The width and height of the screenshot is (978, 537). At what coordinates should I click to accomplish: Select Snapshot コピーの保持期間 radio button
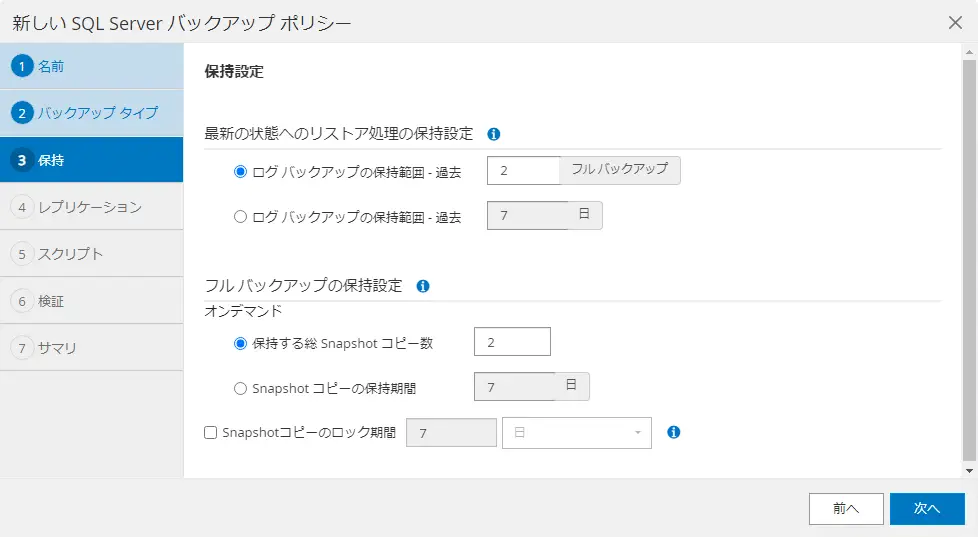[240, 389]
